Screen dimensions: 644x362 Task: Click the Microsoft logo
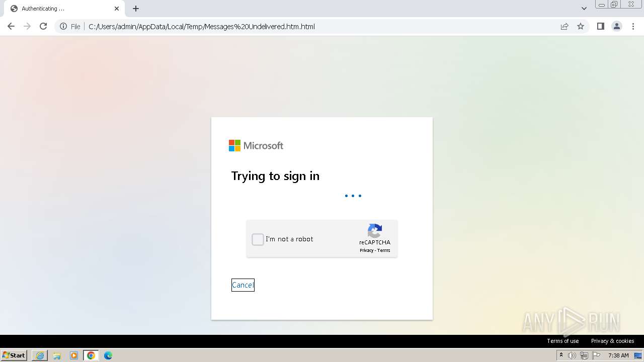pyautogui.click(x=256, y=146)
